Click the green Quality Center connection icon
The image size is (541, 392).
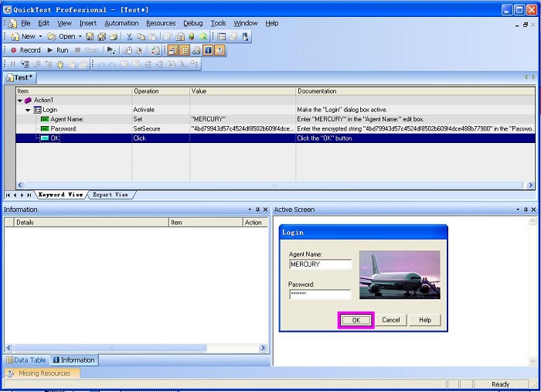pyautogui.click(x=192, y=36)
